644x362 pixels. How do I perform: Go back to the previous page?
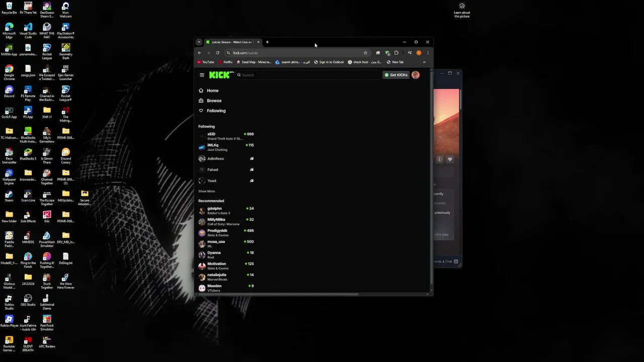199,53
